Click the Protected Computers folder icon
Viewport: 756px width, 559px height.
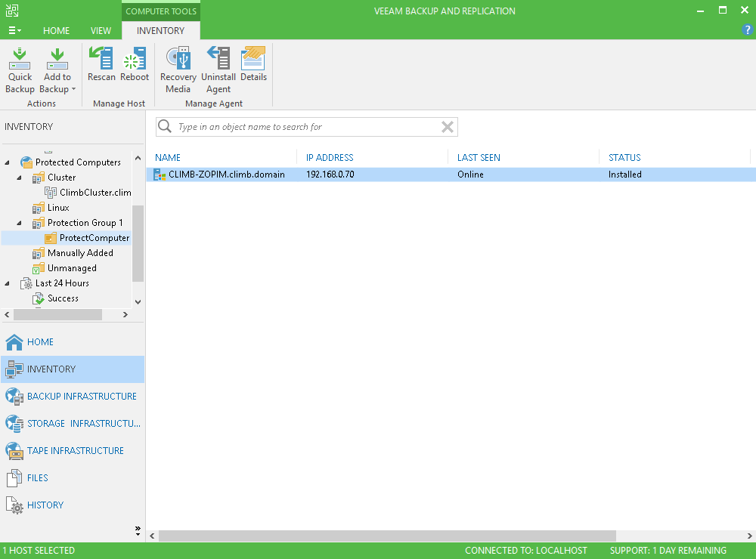pyautogui.click(x=26, y=162)
